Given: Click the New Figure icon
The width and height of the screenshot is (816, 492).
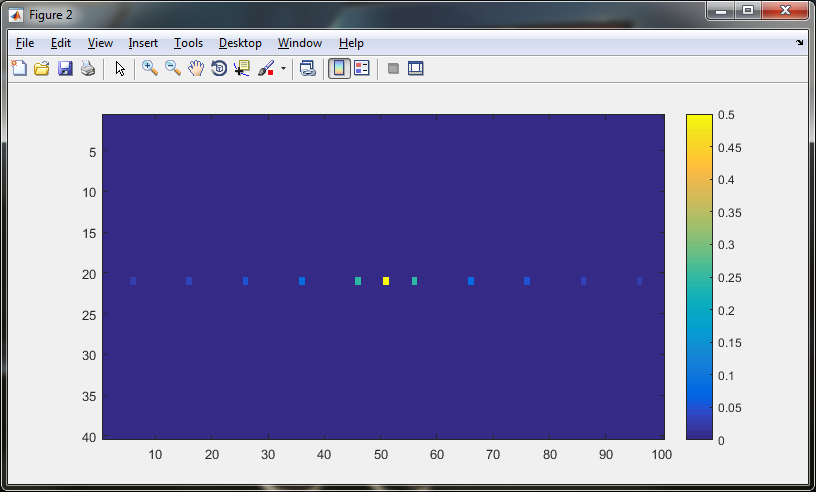Looking at the screenshot, I should [19, 68].
